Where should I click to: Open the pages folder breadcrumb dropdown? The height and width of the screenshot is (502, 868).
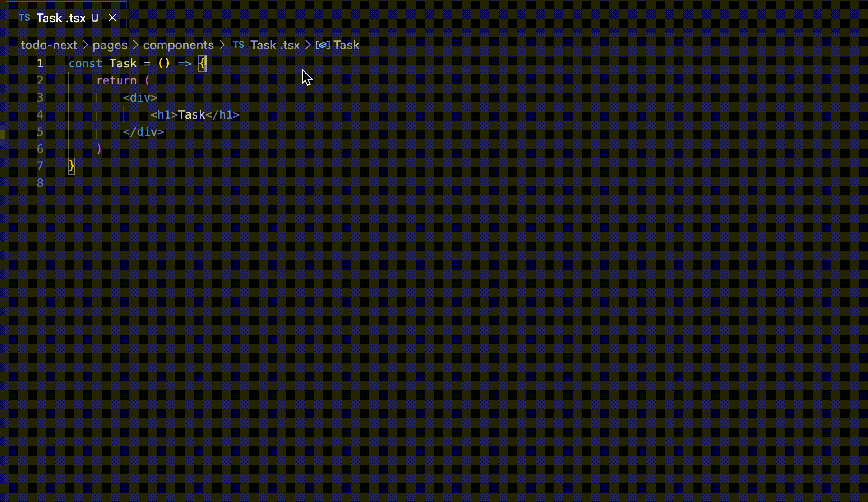click(110, 45)
